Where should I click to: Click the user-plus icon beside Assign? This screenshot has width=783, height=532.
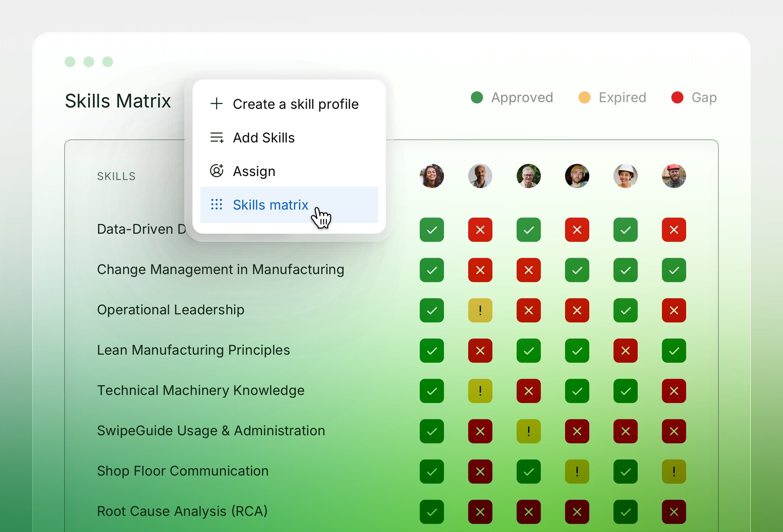click(x=216, y=171)
